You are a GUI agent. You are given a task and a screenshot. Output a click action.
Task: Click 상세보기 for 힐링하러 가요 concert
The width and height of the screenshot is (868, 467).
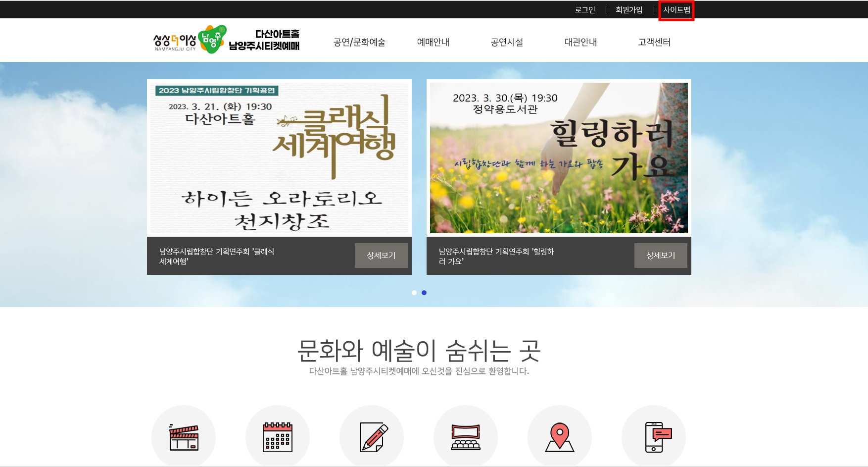[661, 256]
